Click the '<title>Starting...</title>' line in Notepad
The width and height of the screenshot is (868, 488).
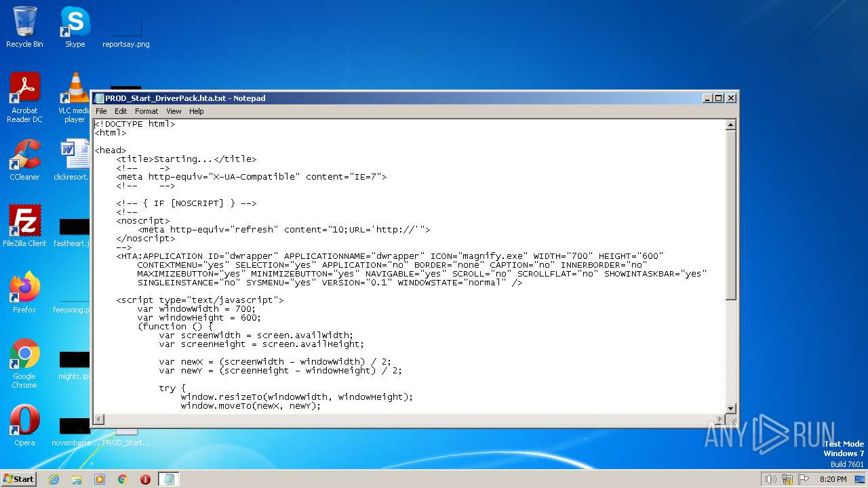pos(186,159)
